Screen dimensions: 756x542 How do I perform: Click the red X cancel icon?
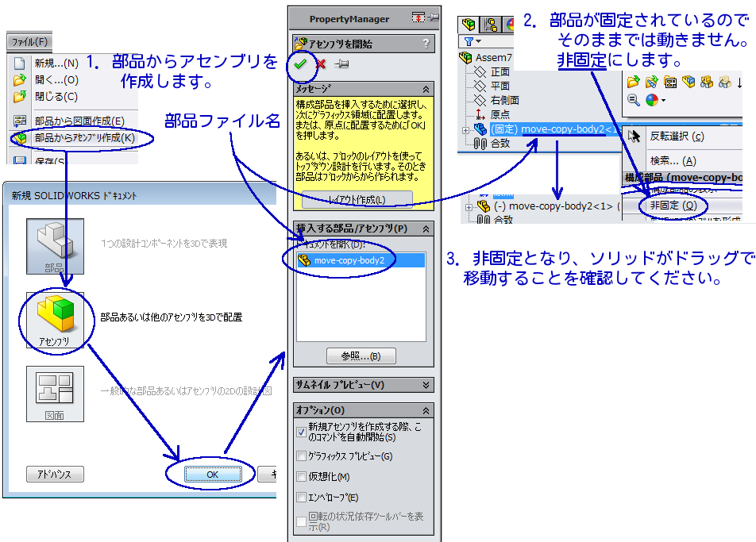click(321, 63)
